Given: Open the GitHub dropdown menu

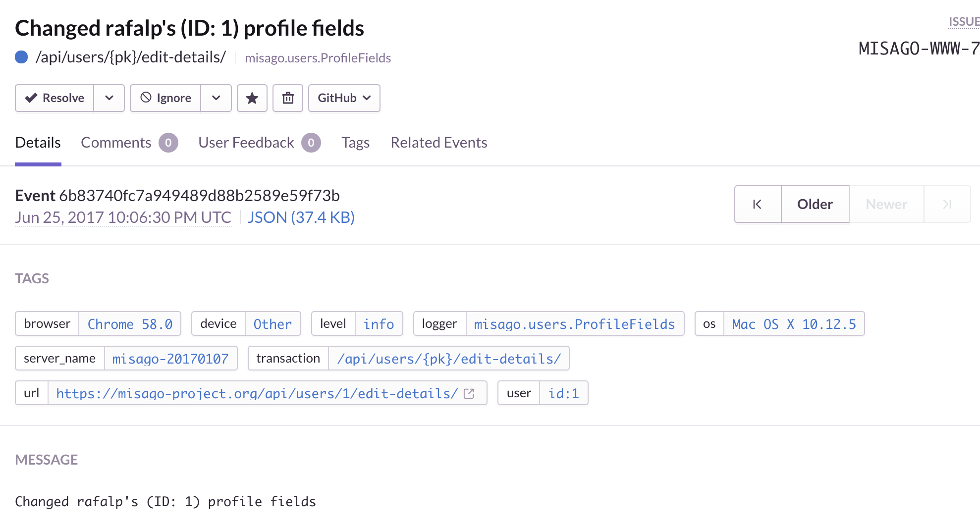Looking at the screenshot, I should tap(344, 98).
